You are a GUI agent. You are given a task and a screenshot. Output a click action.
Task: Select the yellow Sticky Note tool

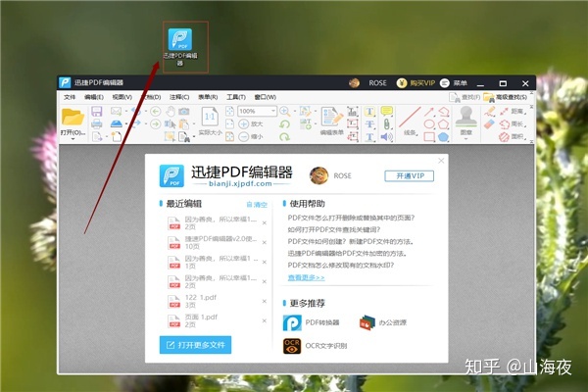tap(387, 111)
